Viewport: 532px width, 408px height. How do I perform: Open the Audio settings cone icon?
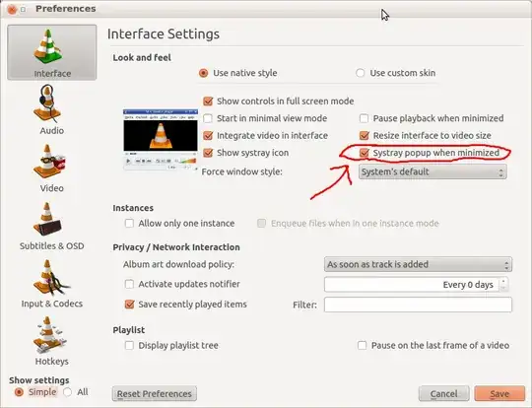[x=47, y=102]
